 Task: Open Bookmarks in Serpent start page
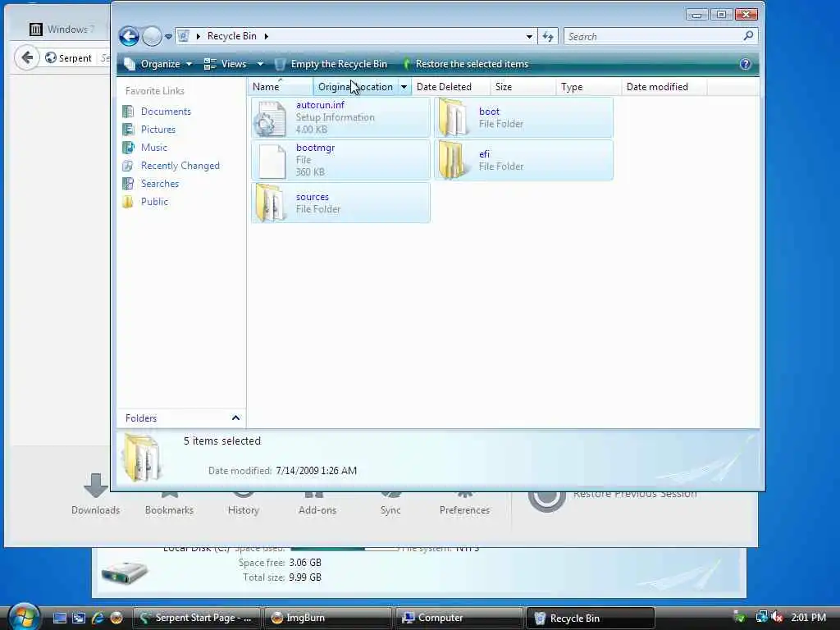(x=169, y=504)
